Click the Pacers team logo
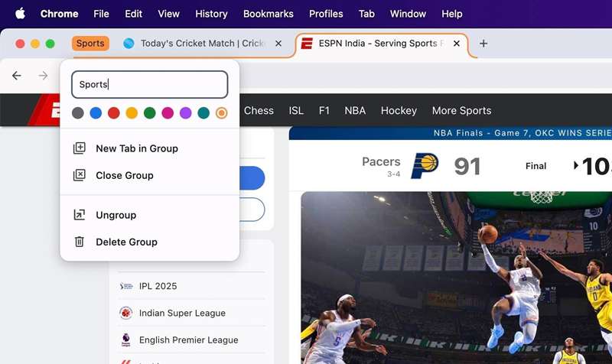This screenshot has height=364, width=612. [425, 166]
